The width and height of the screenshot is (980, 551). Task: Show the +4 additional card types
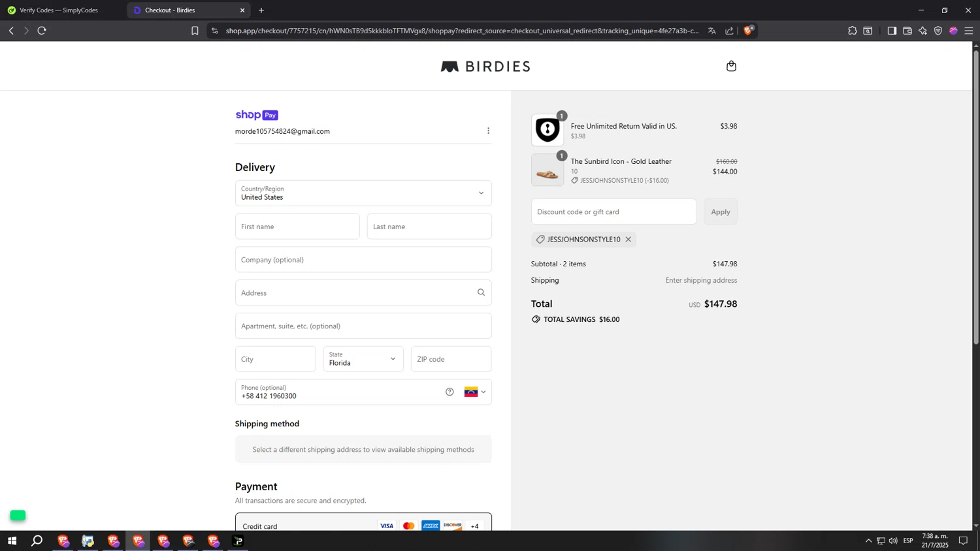[475, 526]
